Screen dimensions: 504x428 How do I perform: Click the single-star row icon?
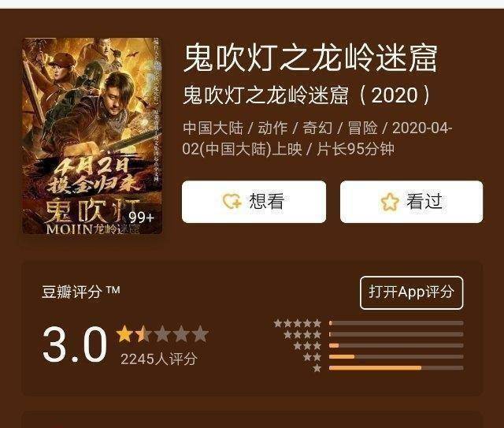317,368
